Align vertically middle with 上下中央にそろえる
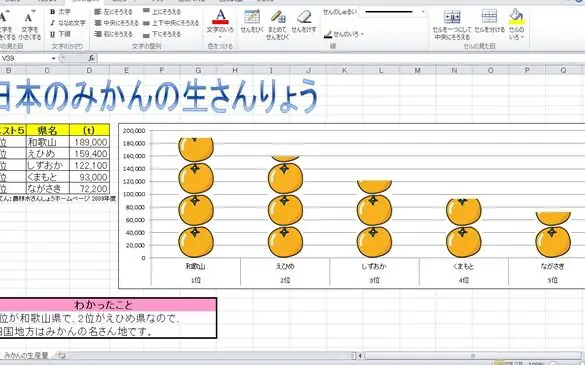585x365 pixels. (x=171, y=23)
